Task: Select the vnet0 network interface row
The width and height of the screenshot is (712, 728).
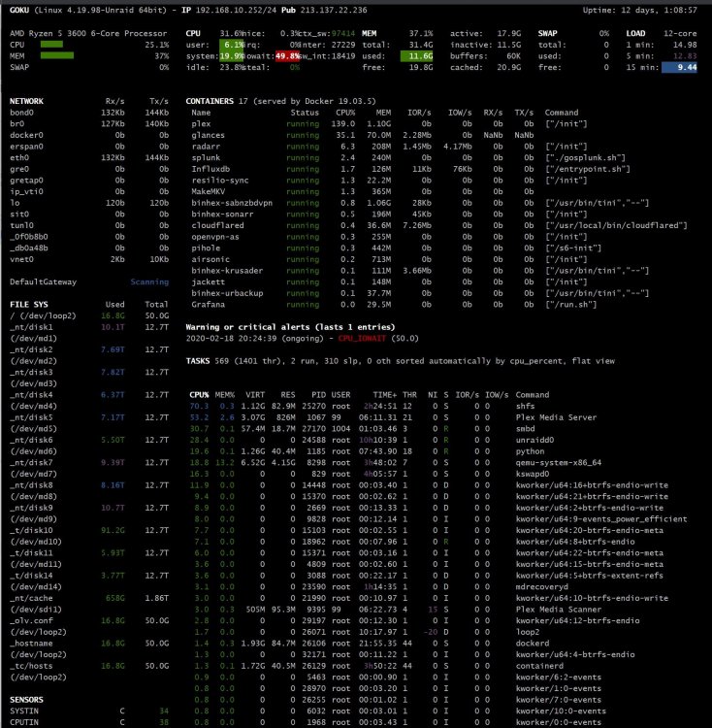Action: pos(89,259)
